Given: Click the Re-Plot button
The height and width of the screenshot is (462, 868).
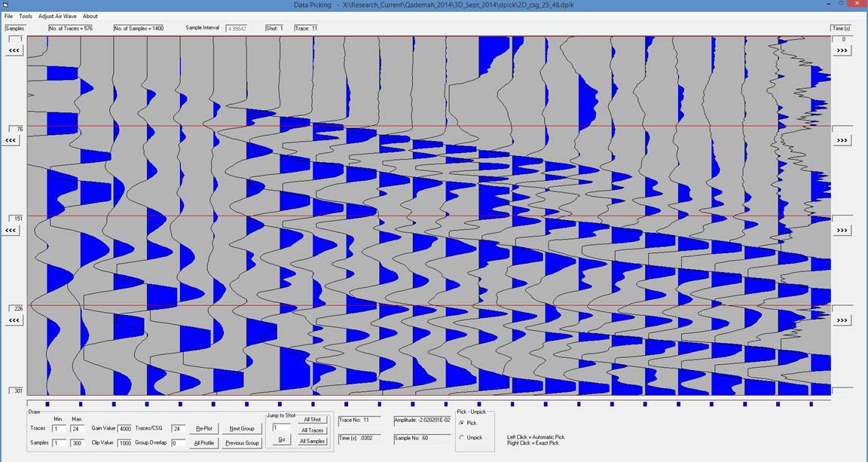Looking at the screenshot, I should click(x=203, y=428).
